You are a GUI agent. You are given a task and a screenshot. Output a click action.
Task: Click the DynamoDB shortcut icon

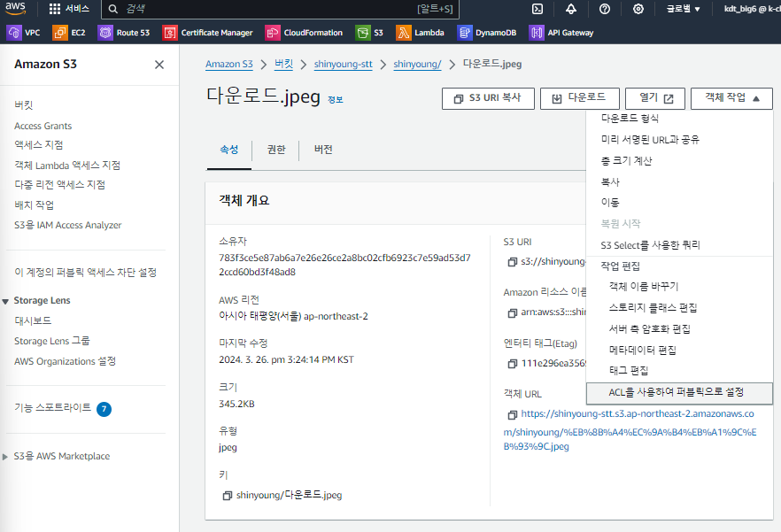pos(464,33)
